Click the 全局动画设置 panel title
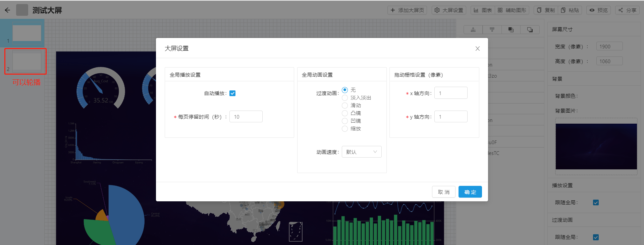 coord(317,75)
